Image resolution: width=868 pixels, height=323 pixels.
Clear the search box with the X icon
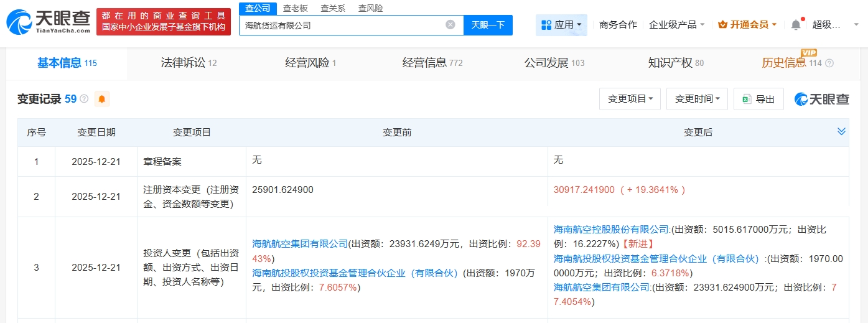point(450,25)
